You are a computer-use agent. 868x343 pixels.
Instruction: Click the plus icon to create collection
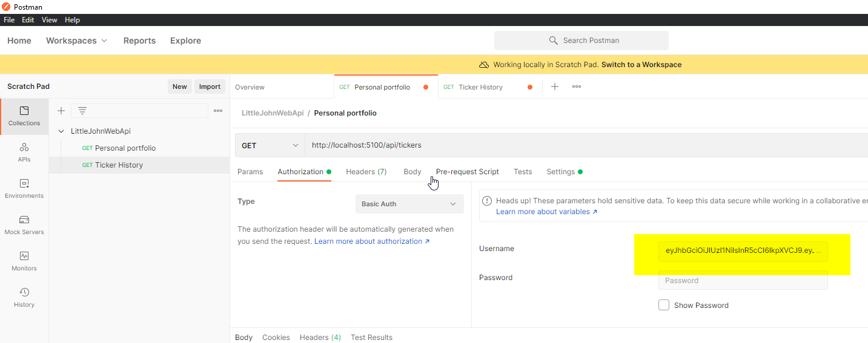[x=61, y=111]
